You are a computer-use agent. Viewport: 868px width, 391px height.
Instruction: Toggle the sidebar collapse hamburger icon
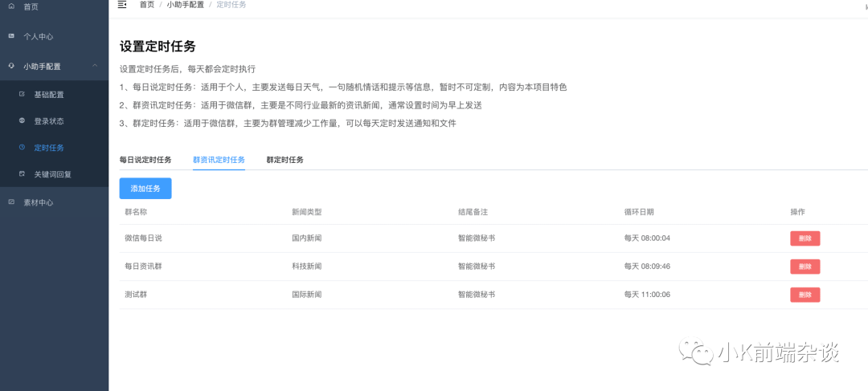pyautogui.click(x=122, y=5)
